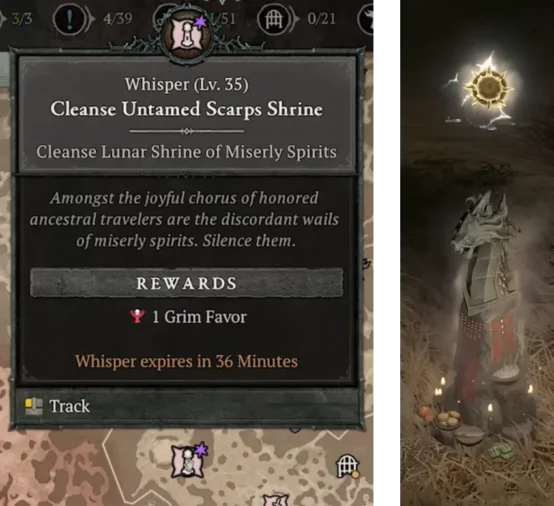This screenshot has width=554, height=506.
Task: Select the dungeon gate icon in top bar
Action: [272, 19]
